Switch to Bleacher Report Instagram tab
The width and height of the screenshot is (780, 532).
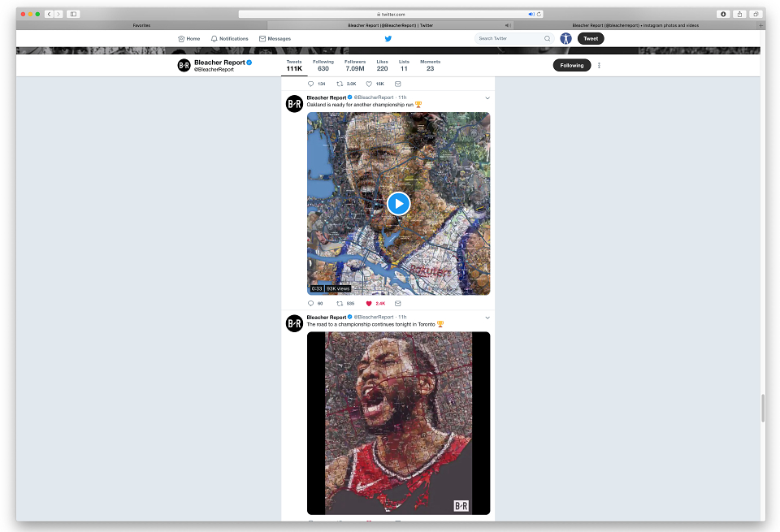pos(635,25)
